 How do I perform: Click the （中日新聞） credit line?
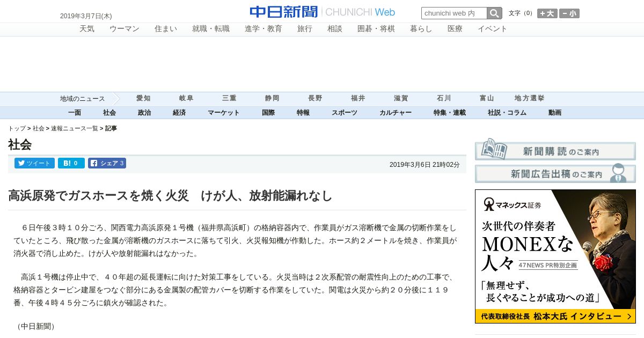pos(35,326)
